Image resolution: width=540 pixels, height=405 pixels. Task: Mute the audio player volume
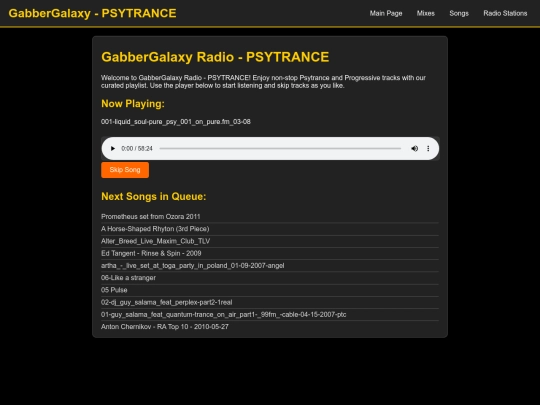[x=415, y=148]
